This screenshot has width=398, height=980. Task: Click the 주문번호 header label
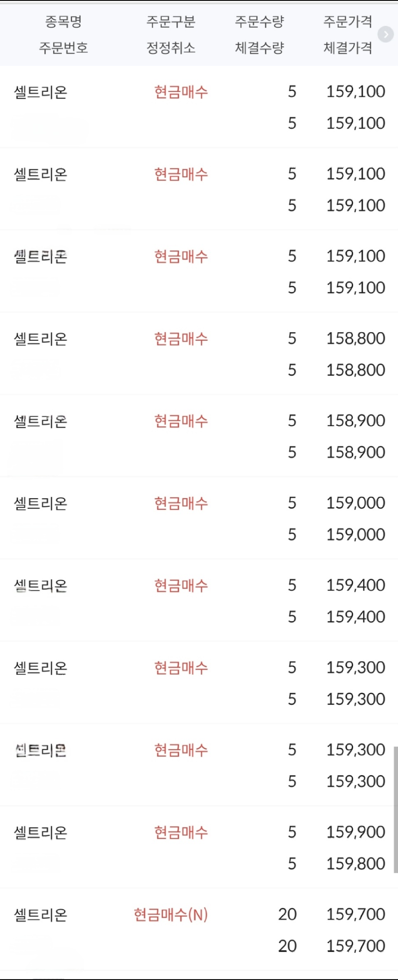coord(63,48)
